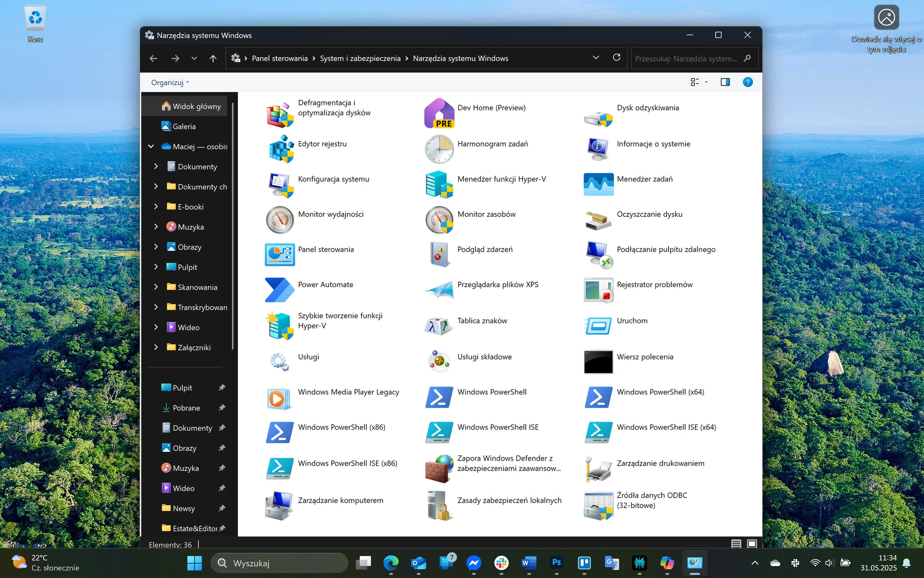Open the Windows Start button
The image size is (924, 578).
click(195, 563)
